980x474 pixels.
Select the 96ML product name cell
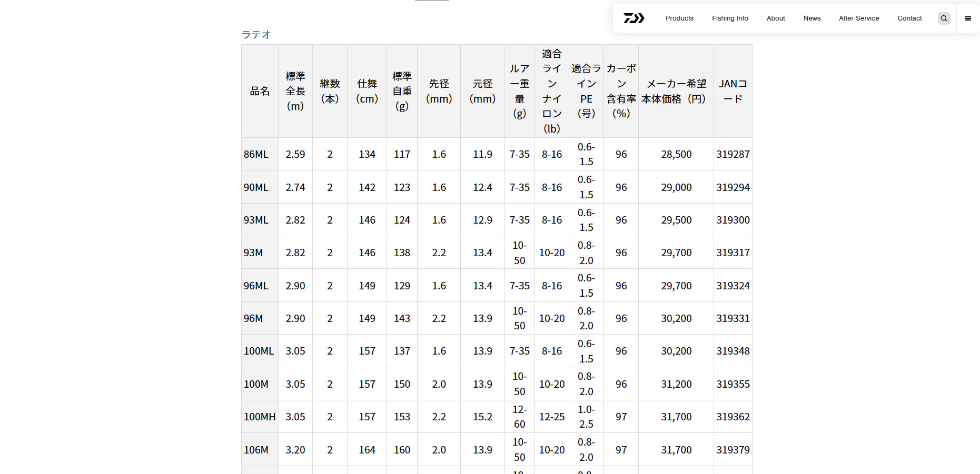(x=260, y=286)
